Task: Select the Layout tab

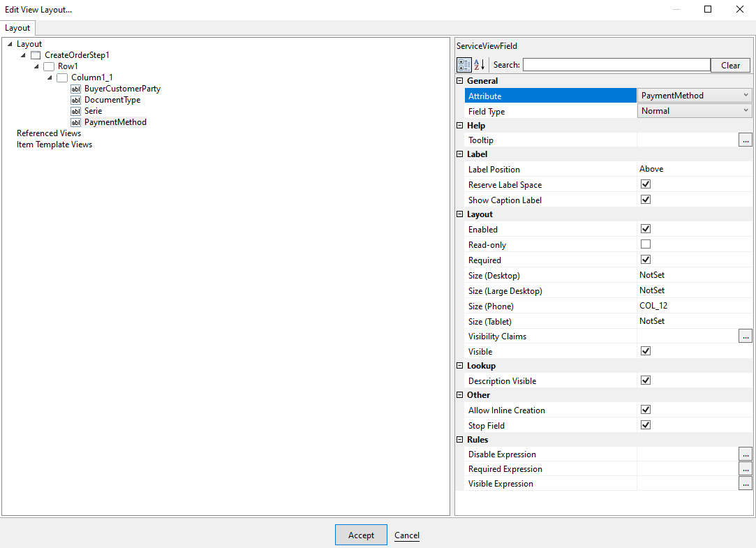Action: pyautogui.click(x=17, y=28)
